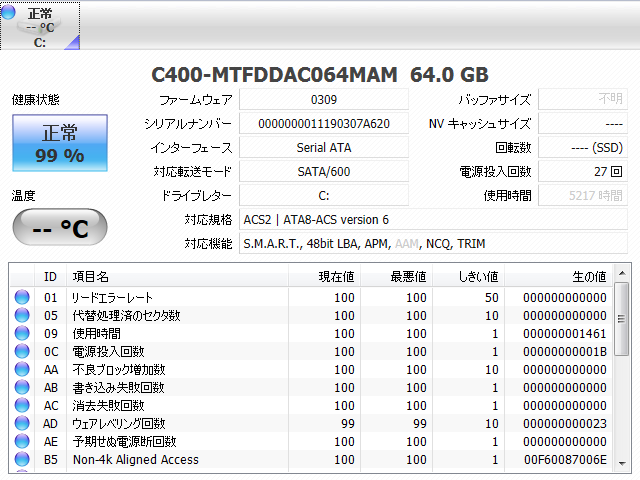
Task: Select the 予期せぬ電源断回数 attribute row
Action: pyautogui.click(x=311, y=441)
